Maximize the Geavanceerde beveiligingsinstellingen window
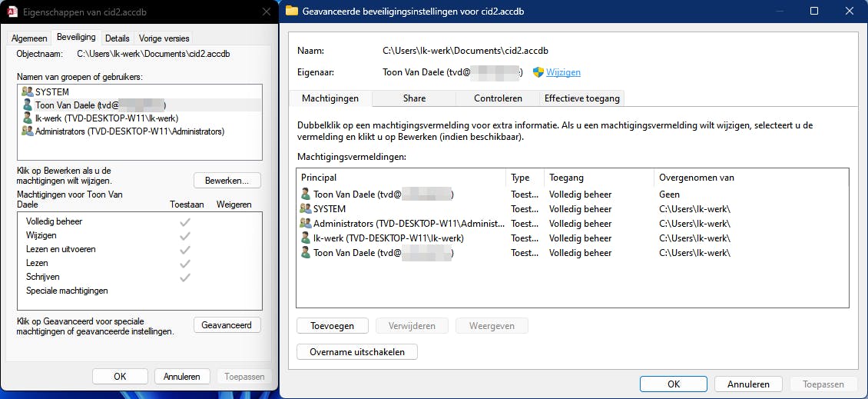The height and width of the screenshot is (399, 868). [813, 11]
